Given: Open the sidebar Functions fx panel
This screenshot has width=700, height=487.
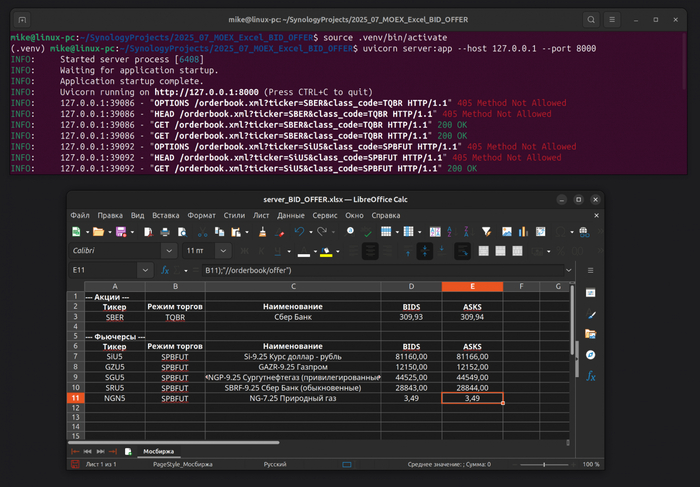Looking at the screenshot, I should point(590,376).
